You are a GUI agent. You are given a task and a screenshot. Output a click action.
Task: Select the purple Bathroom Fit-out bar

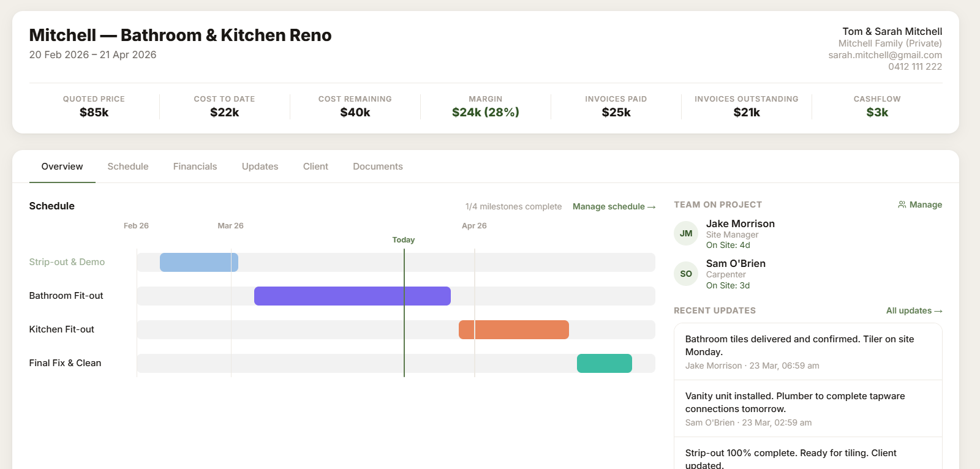pos(352,296)
